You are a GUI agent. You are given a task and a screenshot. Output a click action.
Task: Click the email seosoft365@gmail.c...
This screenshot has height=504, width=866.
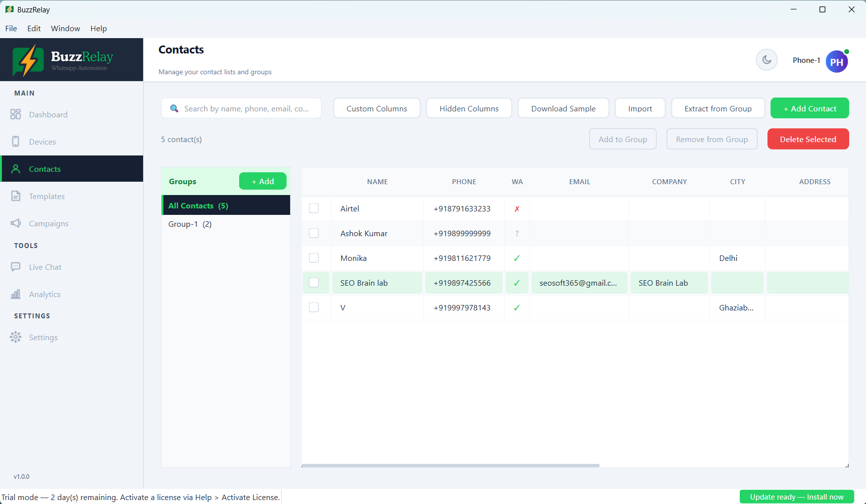(x=578, y=283)
